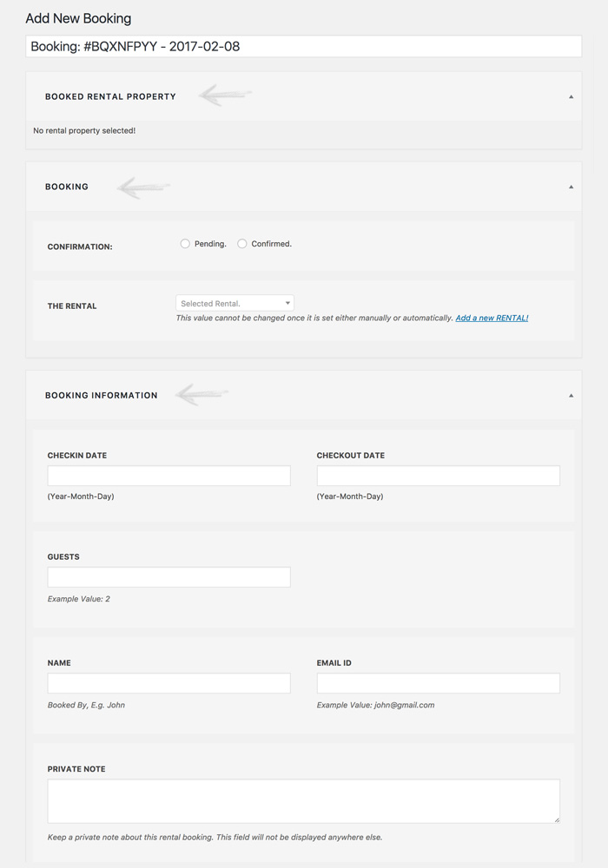The image size is (608, 868).
Task: Click inside the Private Note textarea
Action: [303, 801]
